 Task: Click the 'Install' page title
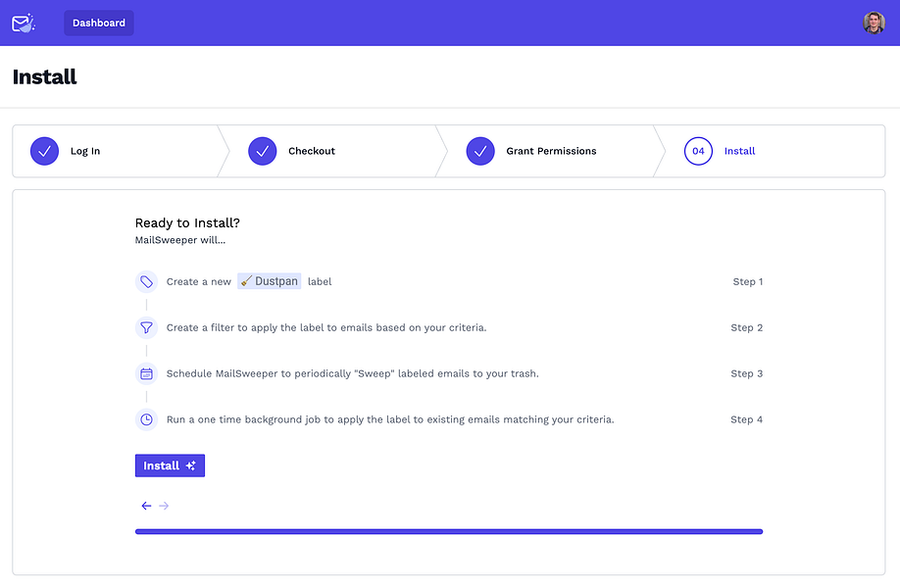pyautogui.click(x=44, y=76)
